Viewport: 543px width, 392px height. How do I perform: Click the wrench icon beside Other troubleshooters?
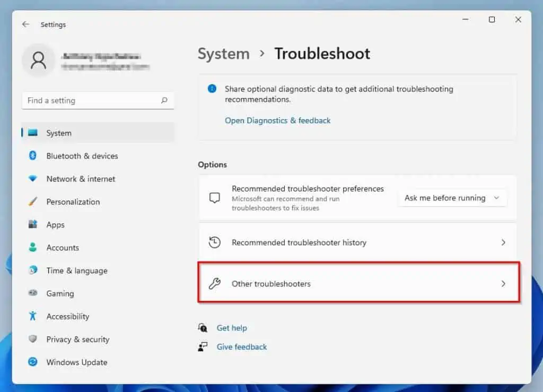(215, 283)
